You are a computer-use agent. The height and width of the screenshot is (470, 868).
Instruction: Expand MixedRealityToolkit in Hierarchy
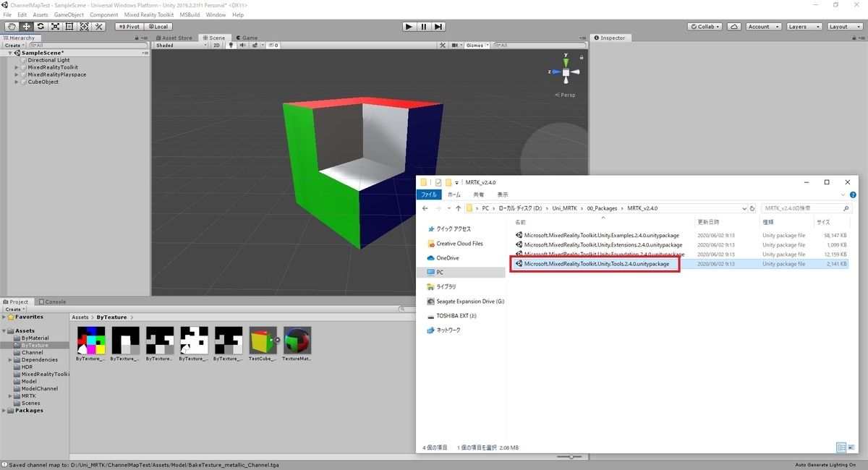(x=17, y=67)
